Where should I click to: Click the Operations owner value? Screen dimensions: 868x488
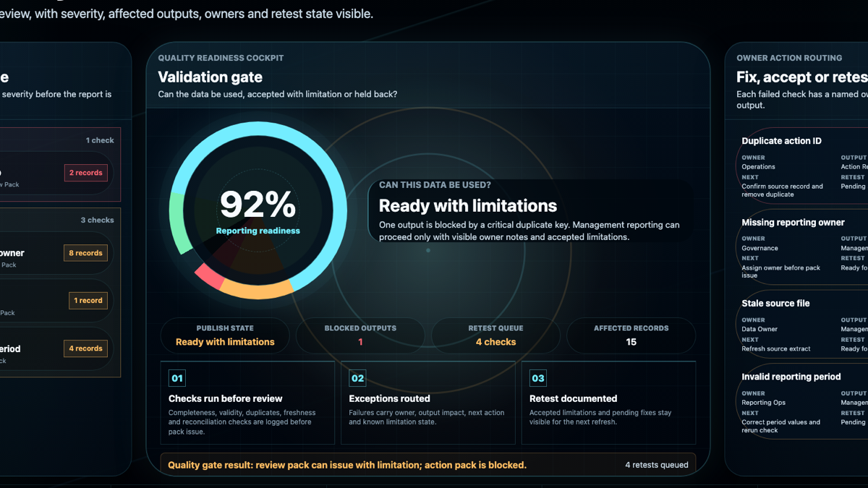pyautogui.click(x=758, y=167)
